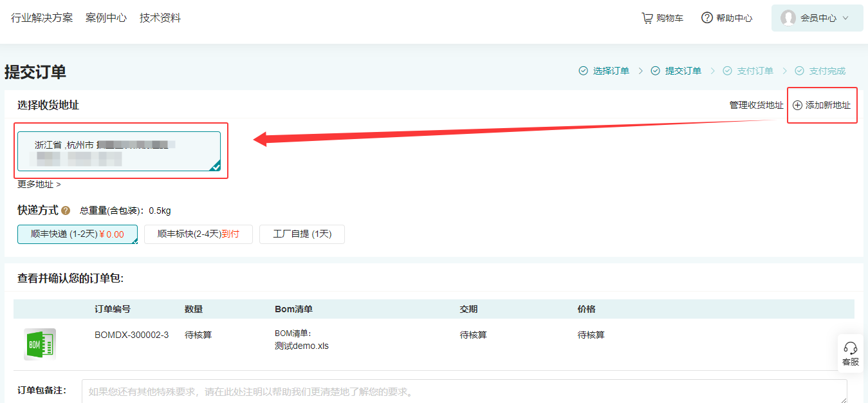The image size is (868, 403).
Task: Click the 订单包备注 remarks text field
Action: tap(464, 391)
